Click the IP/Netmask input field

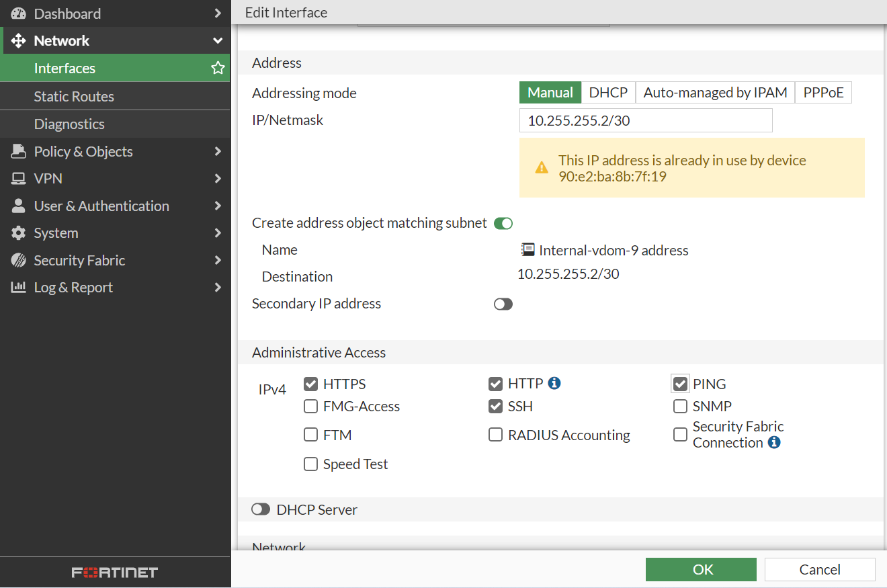pos(645,121)
